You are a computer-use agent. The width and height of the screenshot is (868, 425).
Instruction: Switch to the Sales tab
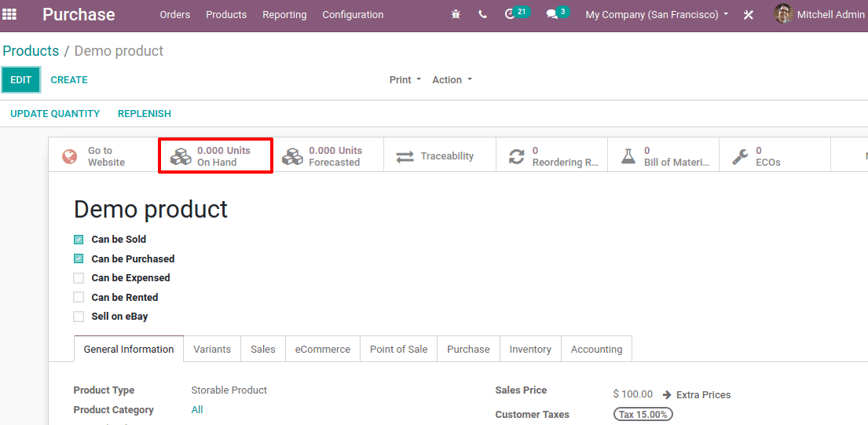(x=263, y=349)
